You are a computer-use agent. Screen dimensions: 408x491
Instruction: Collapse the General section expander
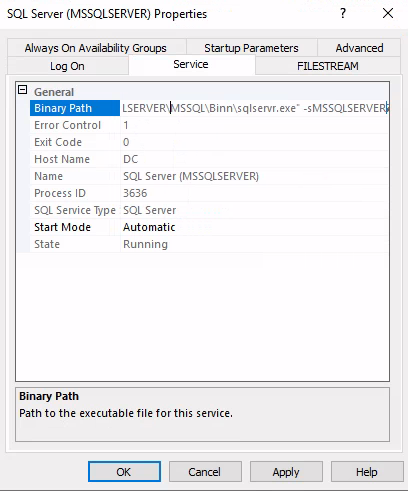22,90
